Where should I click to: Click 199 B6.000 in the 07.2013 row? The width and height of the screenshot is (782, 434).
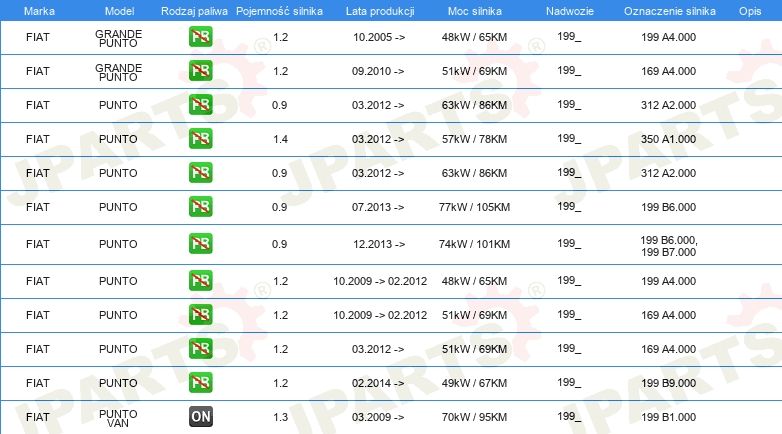[x=668, y=207]
